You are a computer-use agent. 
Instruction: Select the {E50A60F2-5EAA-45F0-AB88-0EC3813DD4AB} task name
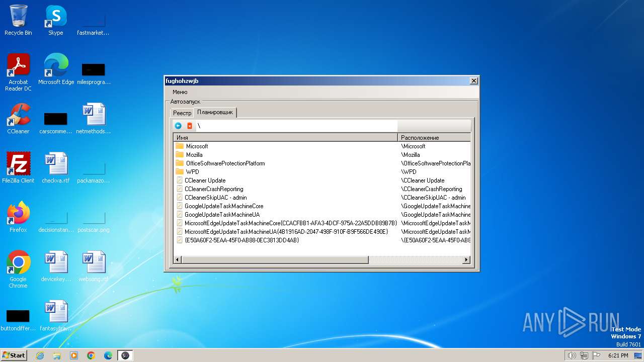click(x=242, y=240)
